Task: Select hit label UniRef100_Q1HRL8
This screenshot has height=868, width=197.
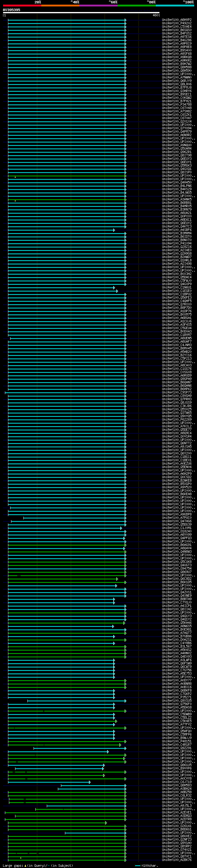Action: click(177, 260)
